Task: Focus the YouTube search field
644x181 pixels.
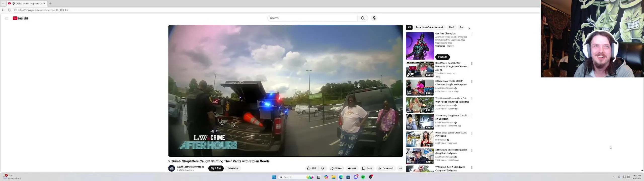Action: pyautogui.click(x=312, y=18)
